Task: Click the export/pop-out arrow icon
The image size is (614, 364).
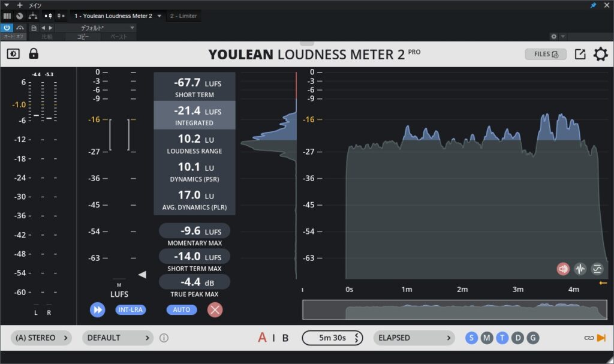Action: click(x=580, y=54)
